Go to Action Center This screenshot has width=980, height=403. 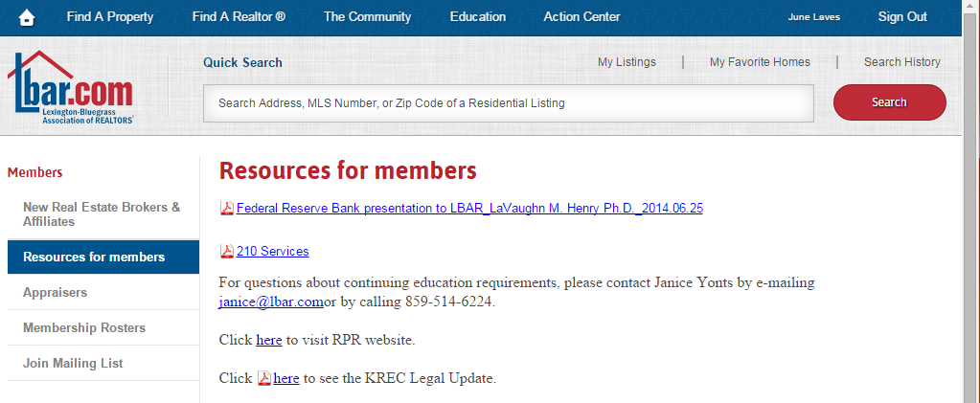click(x=581, y=17)
